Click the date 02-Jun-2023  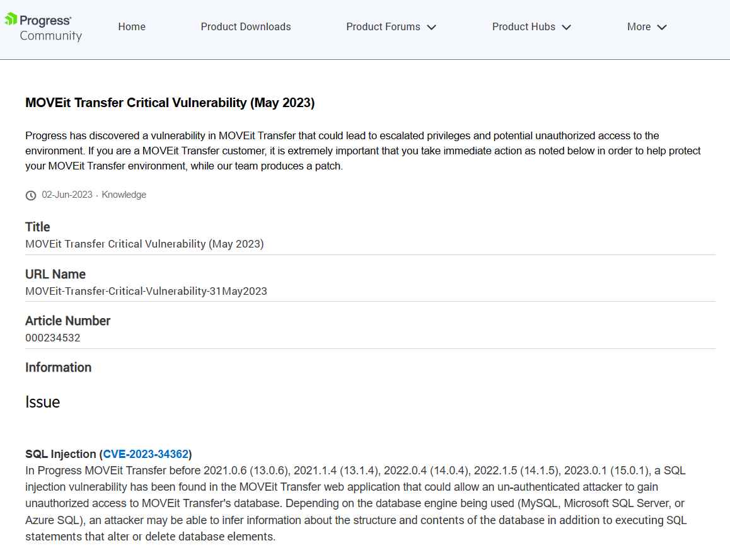pyautogui.click(x=67, y=195)
